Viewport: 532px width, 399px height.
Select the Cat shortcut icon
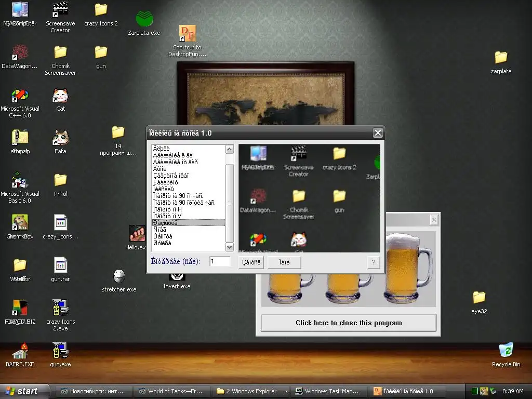(x=60, y=99)
